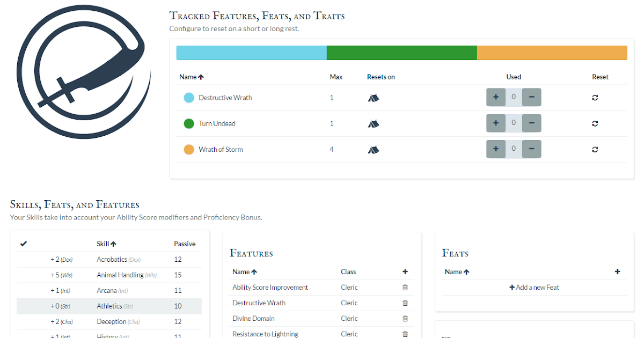Click orange Wrath of Storm bar segment
This screenshot has width=644, height=338.
552,53
